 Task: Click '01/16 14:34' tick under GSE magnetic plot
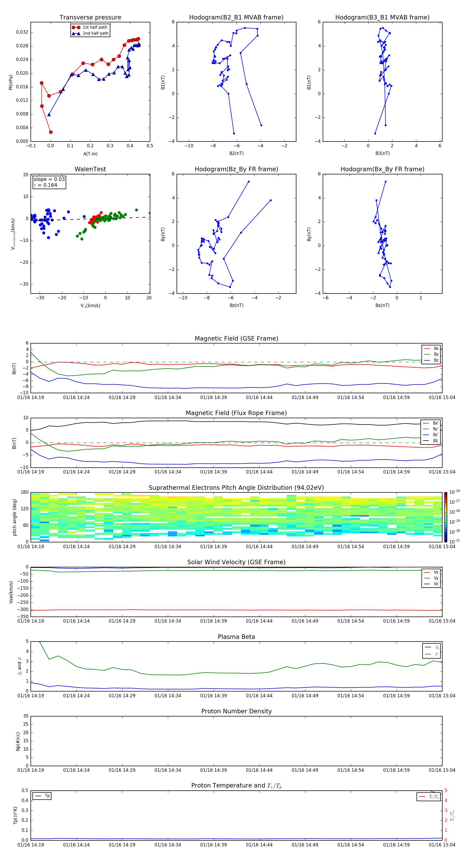pos(168,398)
